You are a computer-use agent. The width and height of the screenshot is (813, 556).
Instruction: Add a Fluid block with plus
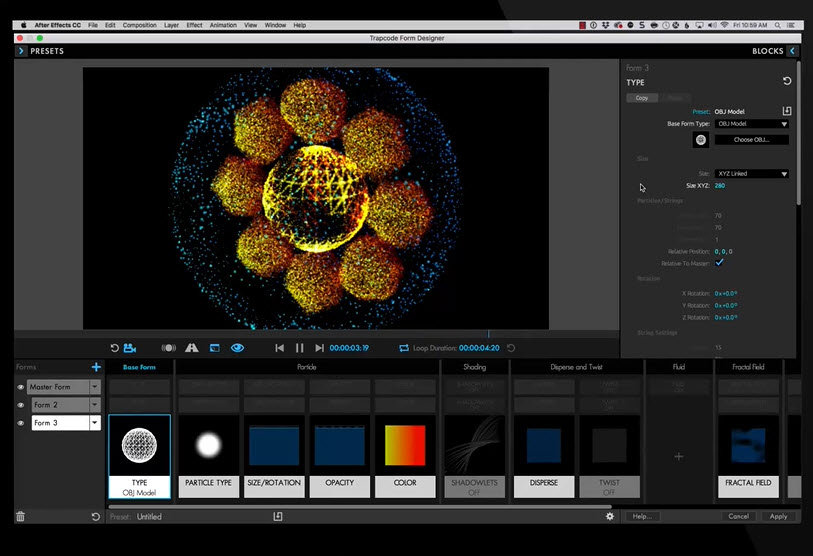679,456
